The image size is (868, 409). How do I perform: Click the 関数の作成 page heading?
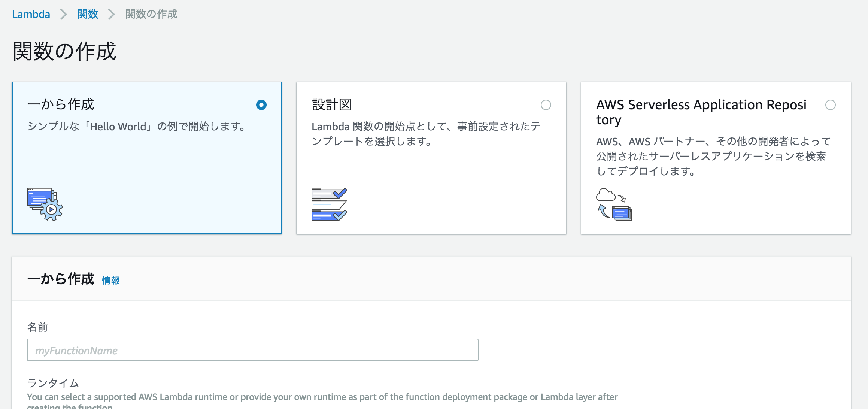tap(64, 51)
